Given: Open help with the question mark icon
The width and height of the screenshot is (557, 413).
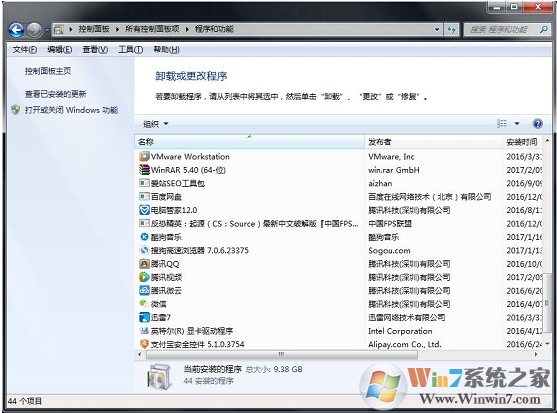Looking at the screenshot, I should click(537, 124).
